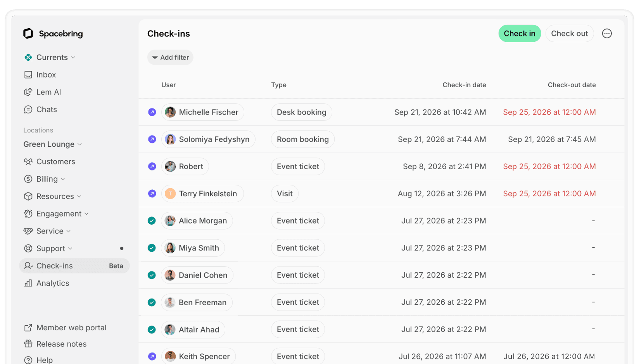
Task: Click the Help question mark icon
Action: click(x=28, y=360)
